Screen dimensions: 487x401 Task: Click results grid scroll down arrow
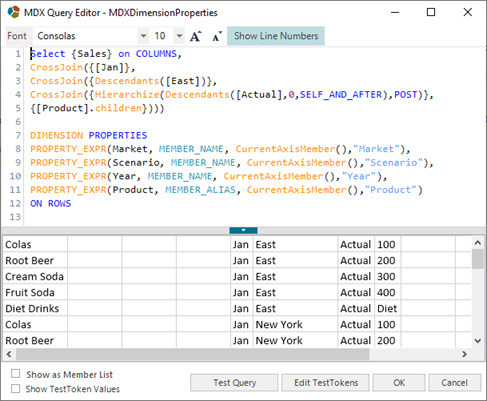point(478,341)
